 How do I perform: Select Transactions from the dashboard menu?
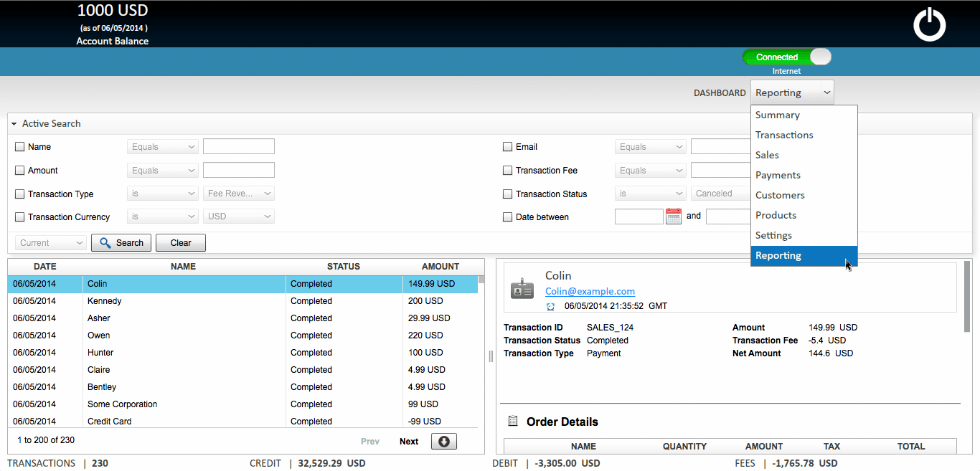click(784, 135)
